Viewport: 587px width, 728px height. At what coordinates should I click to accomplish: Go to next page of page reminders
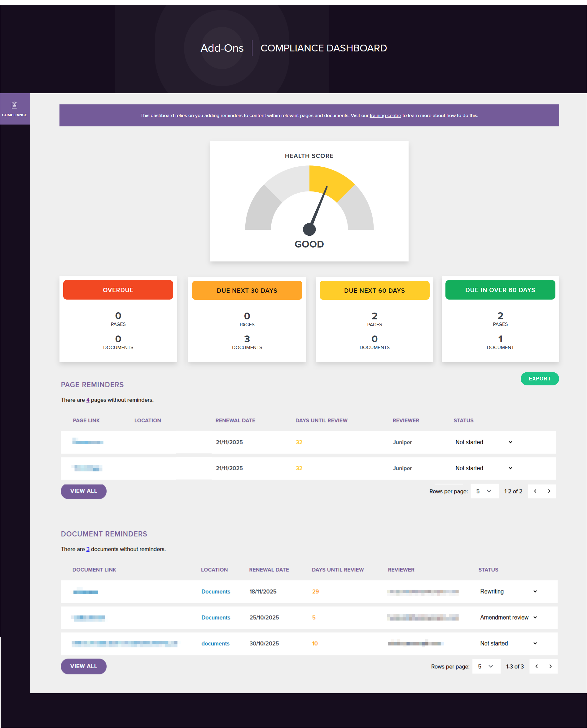[x=549, y=491]
